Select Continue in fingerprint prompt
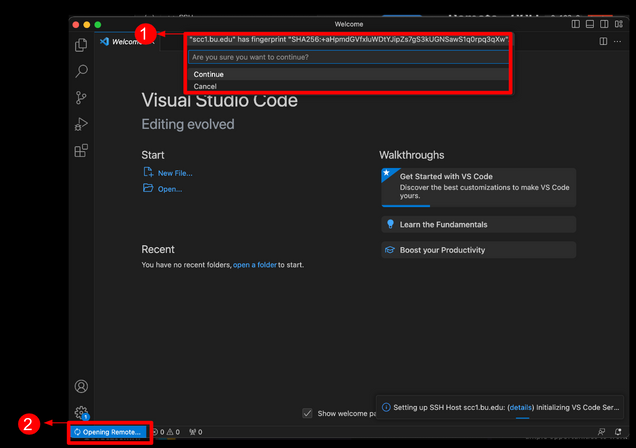The image size is (636, 448). click(x=348, y=74)
